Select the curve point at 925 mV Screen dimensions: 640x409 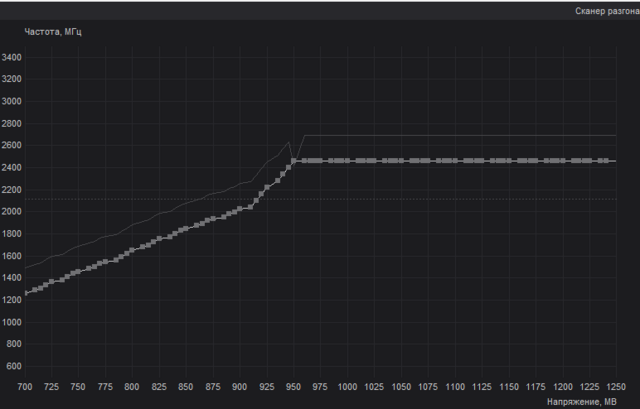[x=267, y=187]
